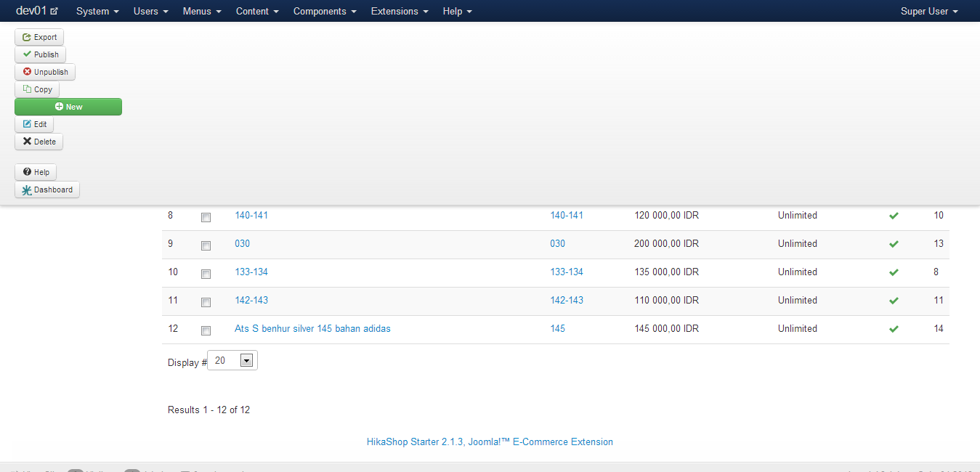Toggle published checkmark for code 145 product
Screen dimensions: 980x472
click(x=894, y=329)
